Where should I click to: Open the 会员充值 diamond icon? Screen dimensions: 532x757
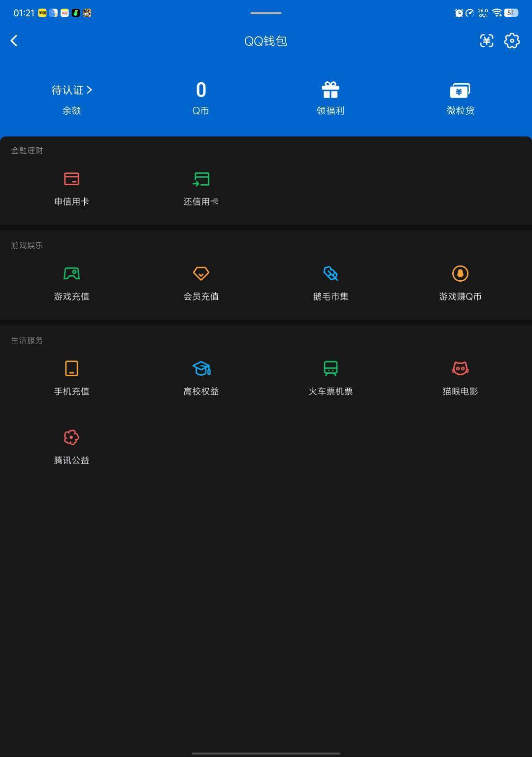point(201,273)
